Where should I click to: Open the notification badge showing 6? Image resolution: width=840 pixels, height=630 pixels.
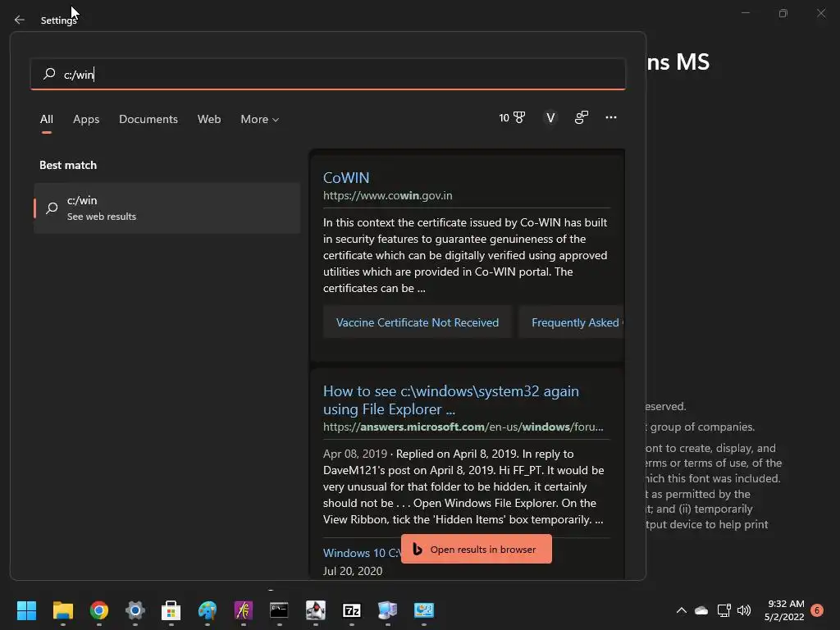[817, 610]
